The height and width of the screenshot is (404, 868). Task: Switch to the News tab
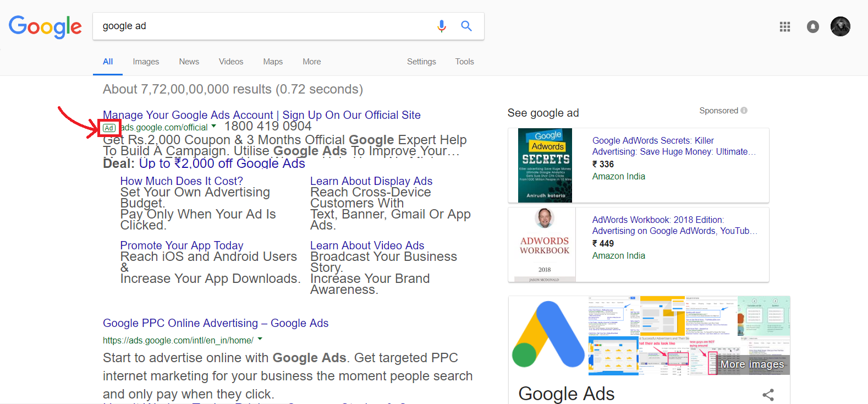[189, 62]
